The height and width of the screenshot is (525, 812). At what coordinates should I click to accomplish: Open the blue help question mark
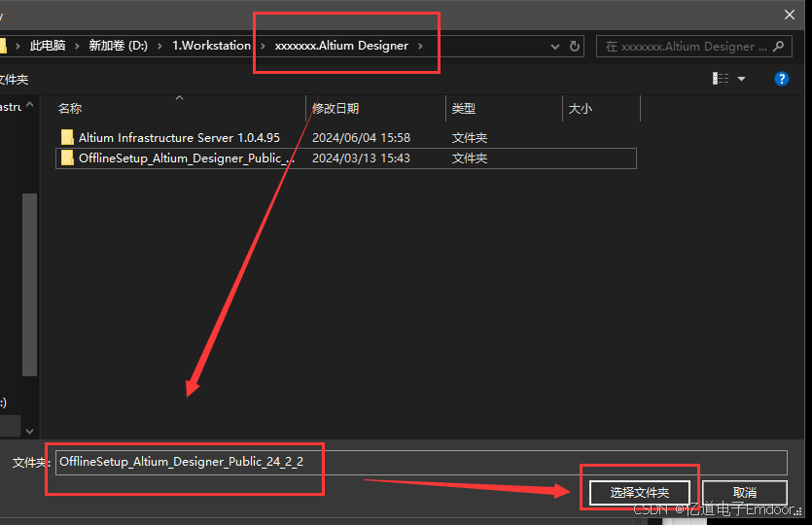(x=782, y=79)
